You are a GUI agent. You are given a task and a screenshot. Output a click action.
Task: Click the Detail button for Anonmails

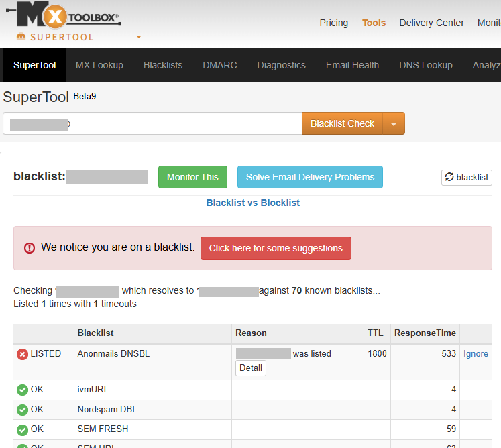[x=251, y=368]
